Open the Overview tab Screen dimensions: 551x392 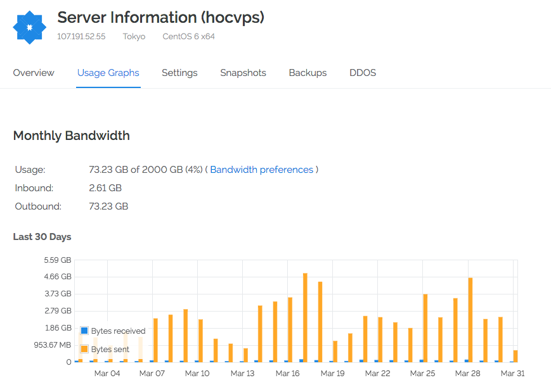coord(34,73)
